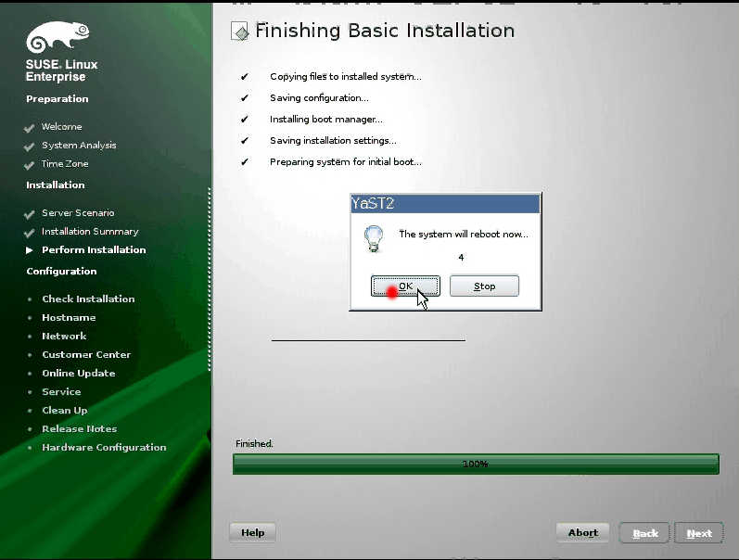
Task: Select the System Analysis step
Action: 79,146
